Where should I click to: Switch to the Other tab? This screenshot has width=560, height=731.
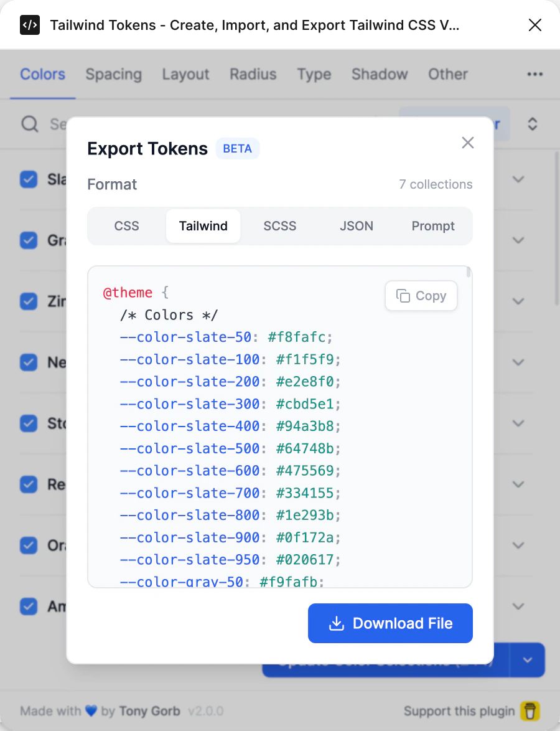pyautogui.click(x=448, y=75)
